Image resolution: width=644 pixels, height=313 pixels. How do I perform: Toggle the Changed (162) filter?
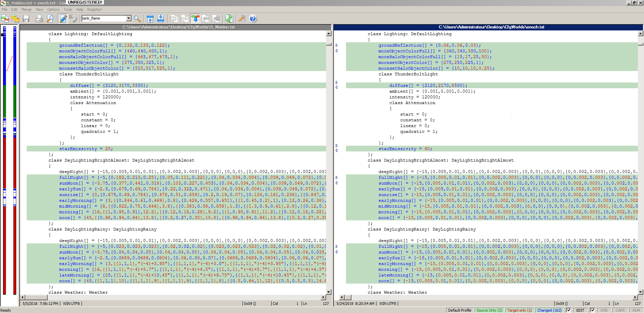(549, 310)
